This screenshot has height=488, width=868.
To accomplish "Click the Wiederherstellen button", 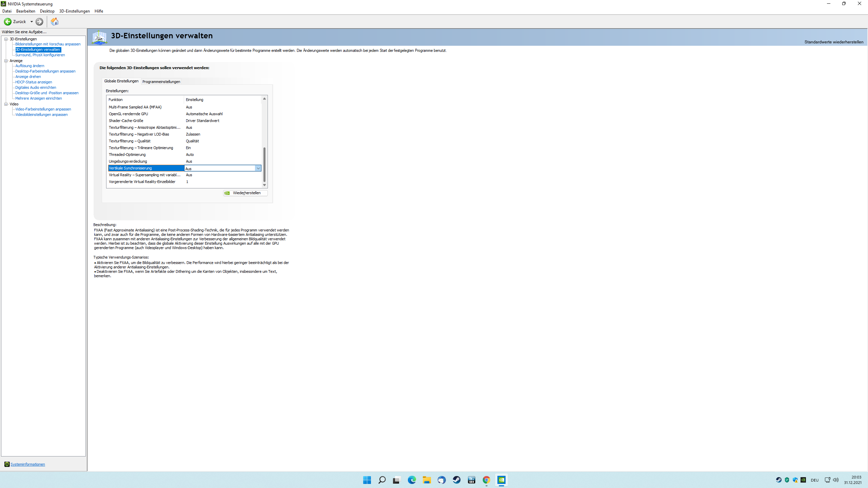I will [245, 193].
